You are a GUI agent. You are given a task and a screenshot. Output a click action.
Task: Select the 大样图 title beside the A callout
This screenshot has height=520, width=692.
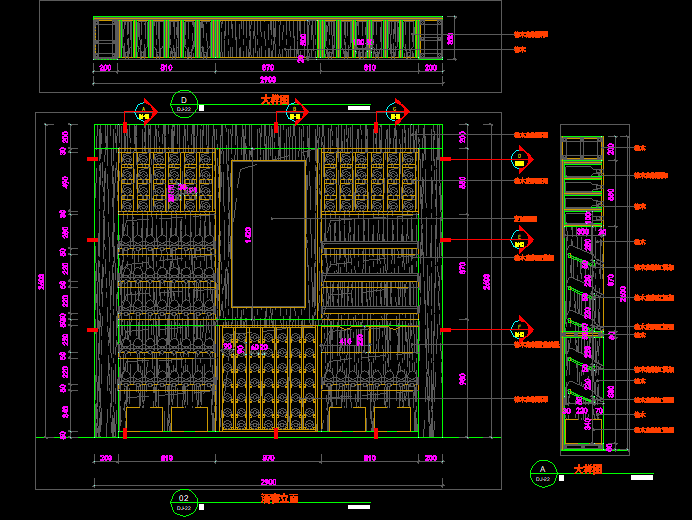[x=588, y=469]
